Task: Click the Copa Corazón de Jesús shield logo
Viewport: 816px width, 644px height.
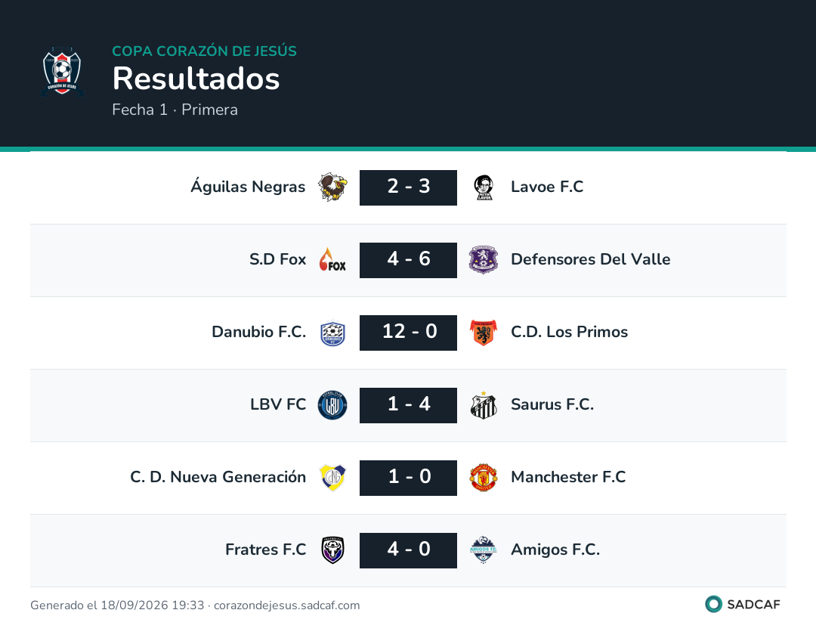Action: tap(62, 72)
